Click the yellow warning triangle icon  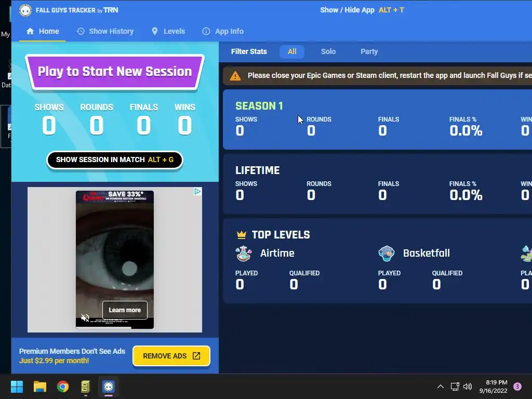235,76
